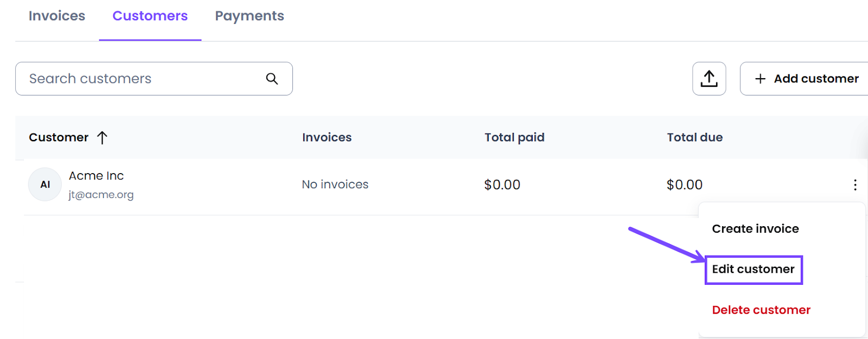This screenshot has width=868, height=339.
Task: Select Edit customer in the menu
Action: point(754,270)
